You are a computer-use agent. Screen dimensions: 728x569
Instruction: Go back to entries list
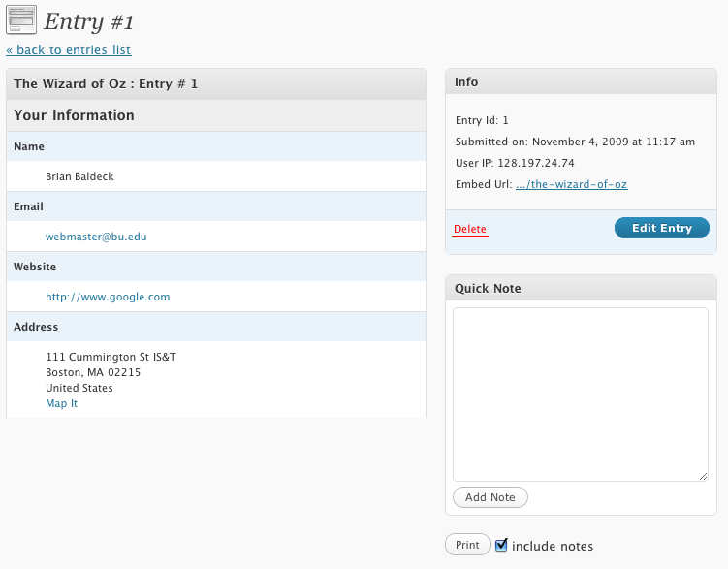click(x=69, y=49)
